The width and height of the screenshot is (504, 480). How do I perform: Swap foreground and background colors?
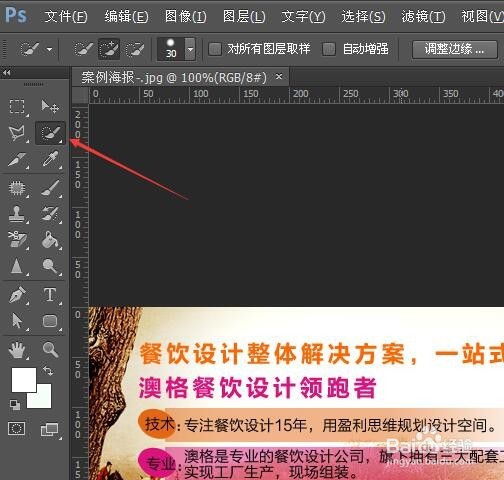[48, 370]
